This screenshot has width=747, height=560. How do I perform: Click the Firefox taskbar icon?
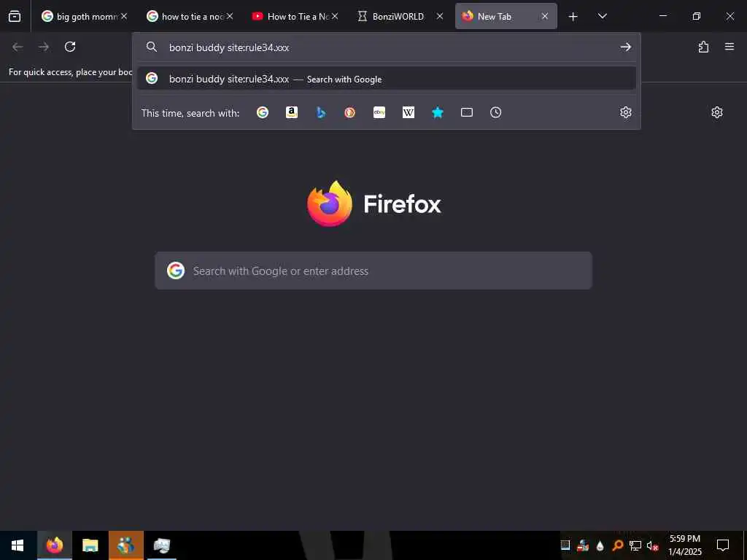click(55, 545)
